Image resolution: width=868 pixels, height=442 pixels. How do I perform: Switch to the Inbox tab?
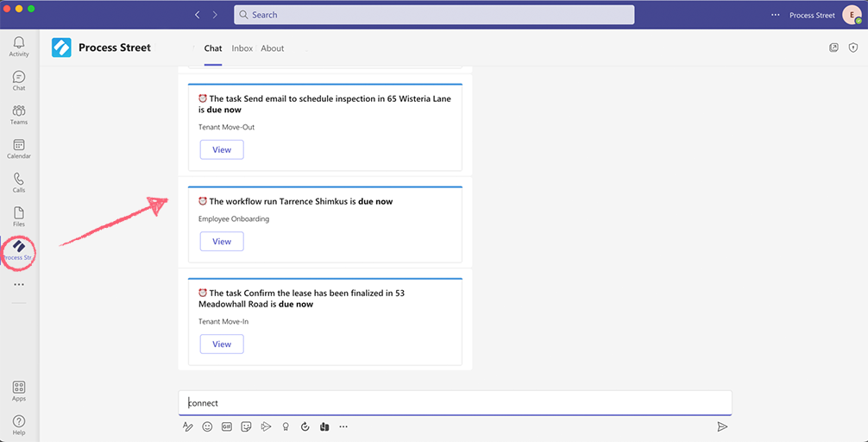tap(242, 48)
